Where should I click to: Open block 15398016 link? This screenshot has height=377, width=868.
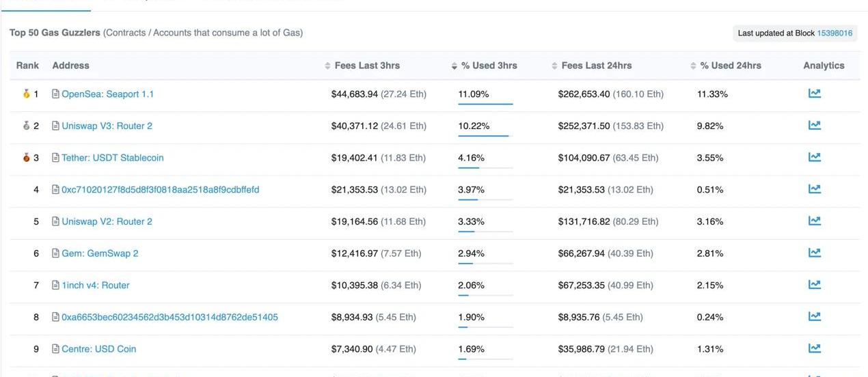[x=835, y=33]
